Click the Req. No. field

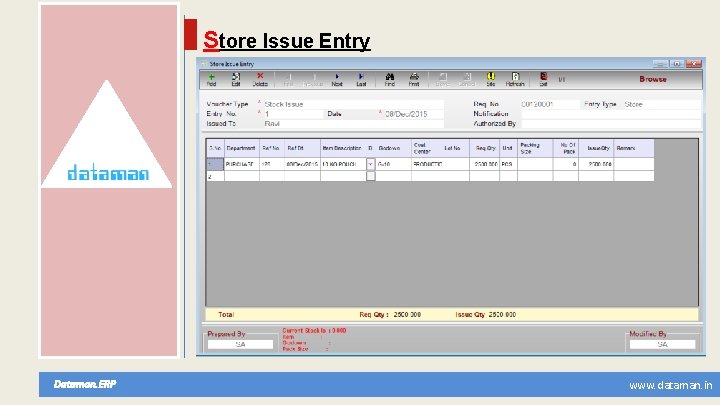point(550,104)
